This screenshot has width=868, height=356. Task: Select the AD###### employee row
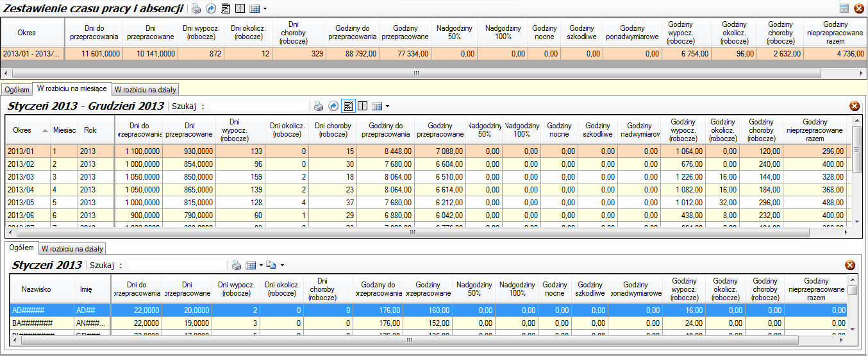(428, 310)
